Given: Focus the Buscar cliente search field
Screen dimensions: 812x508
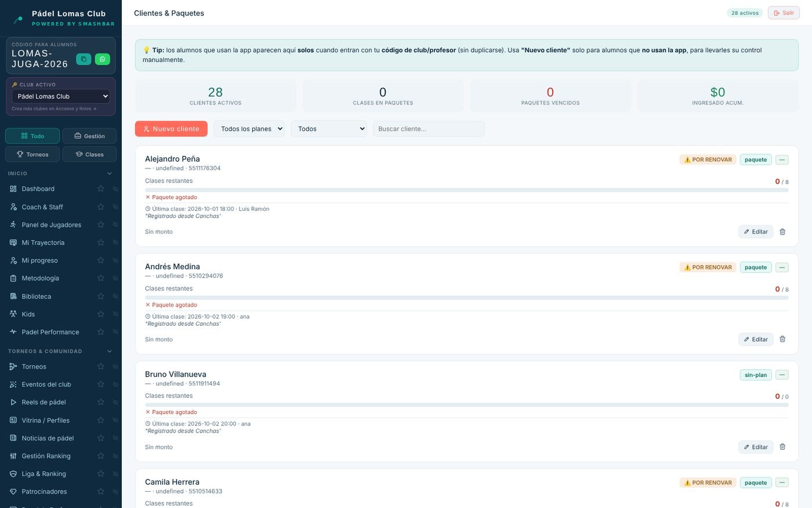Looking at the screenshot, I should click(x=429, y=129).
